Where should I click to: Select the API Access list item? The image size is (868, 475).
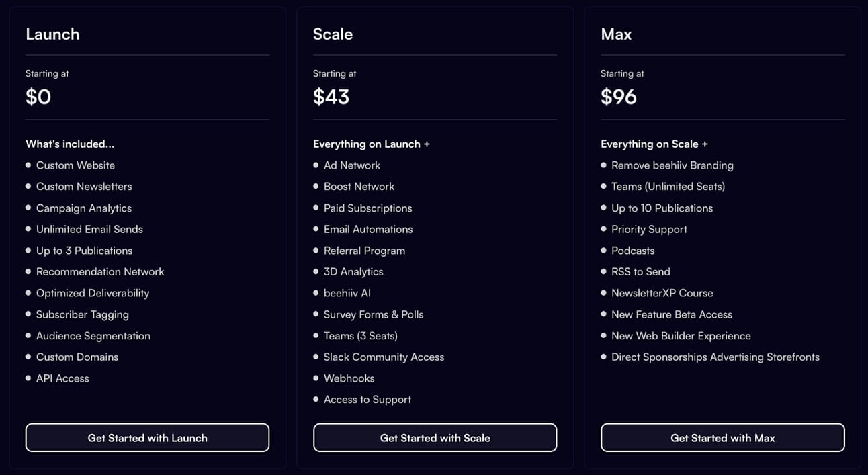pyautogui.click(x=62, y=378)
